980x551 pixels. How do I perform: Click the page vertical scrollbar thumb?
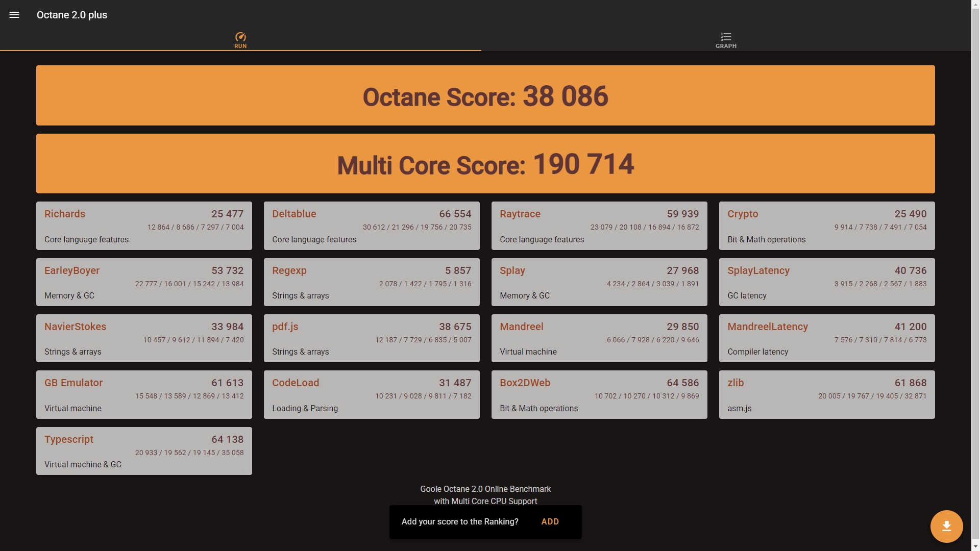975,273
